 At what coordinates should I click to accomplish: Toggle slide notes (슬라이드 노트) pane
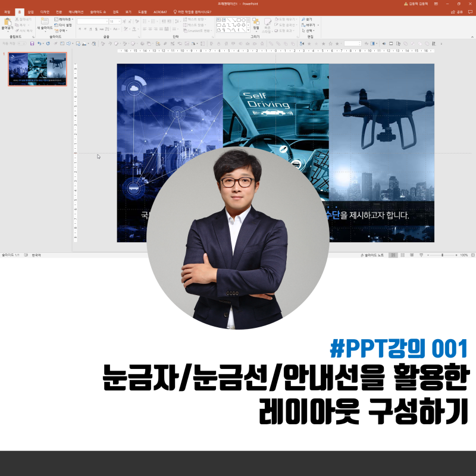372,255
